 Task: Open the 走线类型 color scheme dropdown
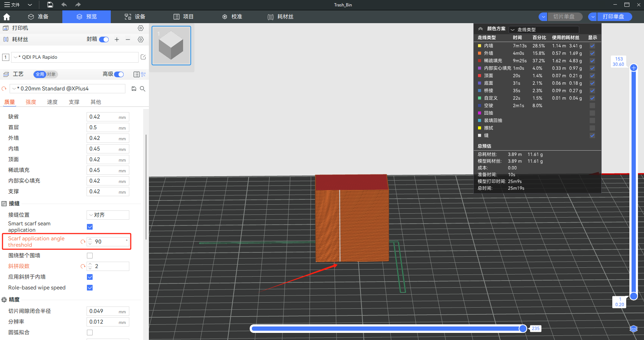tap(544, 30)
